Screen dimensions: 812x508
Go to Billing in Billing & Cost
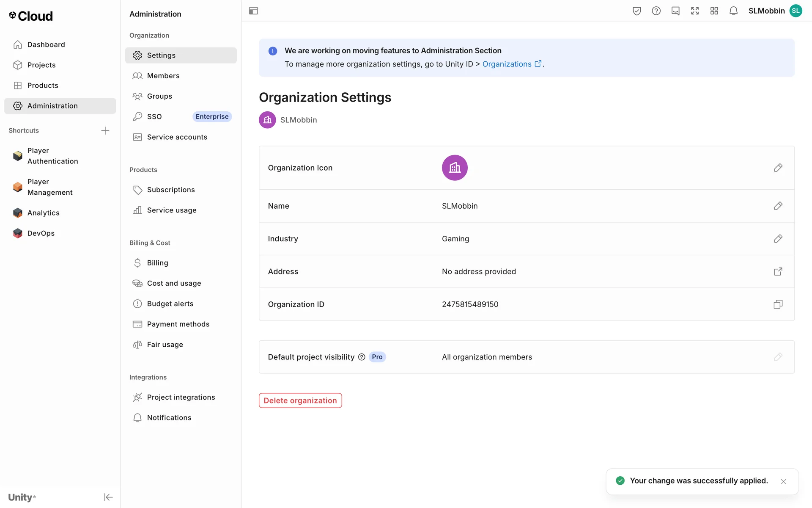click(x=157, y=263)
